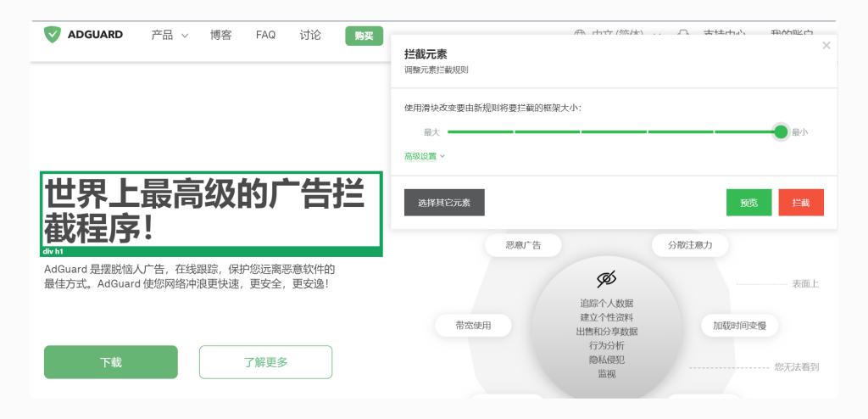Viewport: 868px width, 419px height.
Task: Open the FAQ page
Action: click(265, 35)
